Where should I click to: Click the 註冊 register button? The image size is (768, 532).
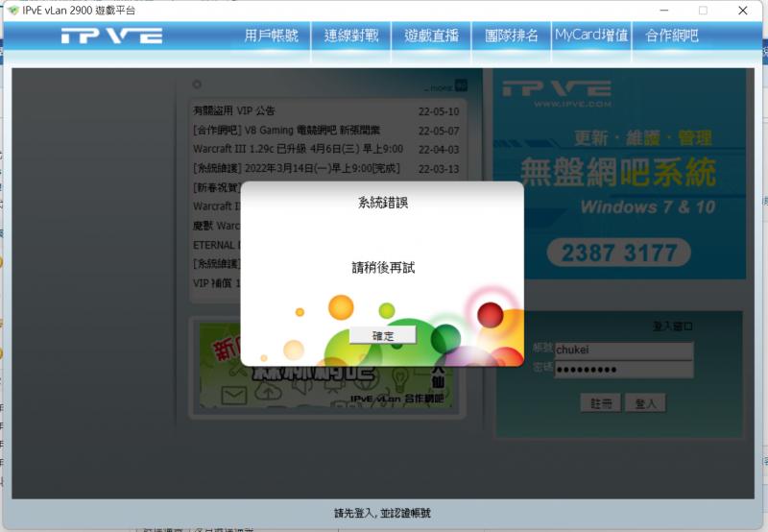pos(601,403)
